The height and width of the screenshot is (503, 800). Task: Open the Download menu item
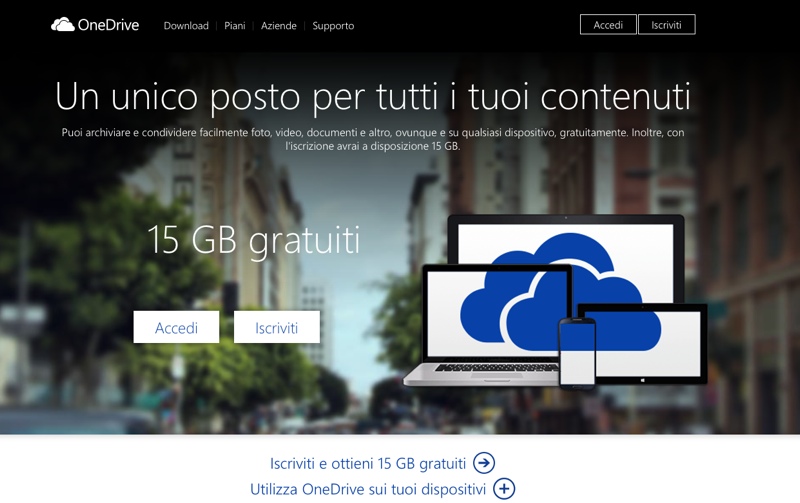tap(186, 26)
